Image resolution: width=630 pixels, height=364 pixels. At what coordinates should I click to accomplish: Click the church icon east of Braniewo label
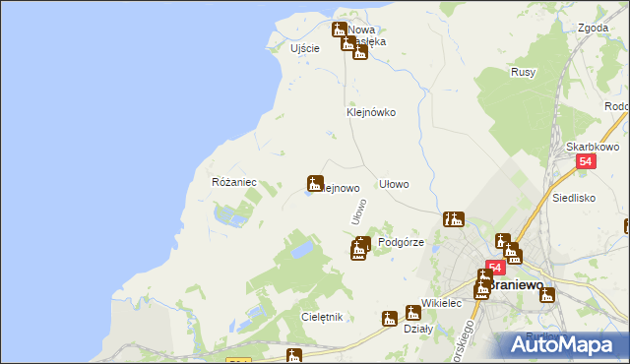point(547,295)
